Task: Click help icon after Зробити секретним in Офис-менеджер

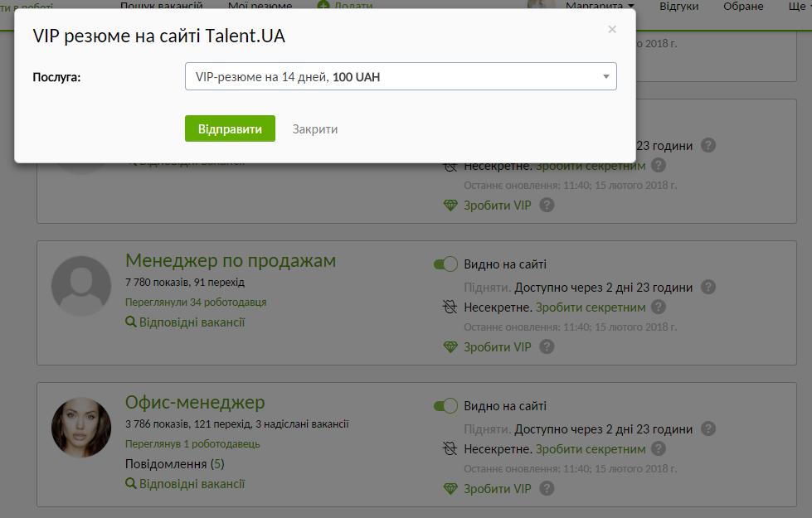Action: pyautogui.click(x=659, y=448)
